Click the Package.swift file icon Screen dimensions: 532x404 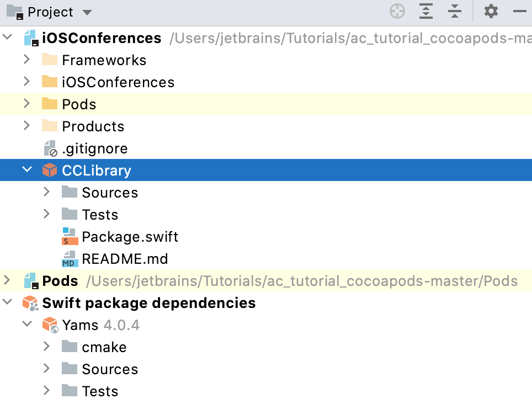[70, 237]
